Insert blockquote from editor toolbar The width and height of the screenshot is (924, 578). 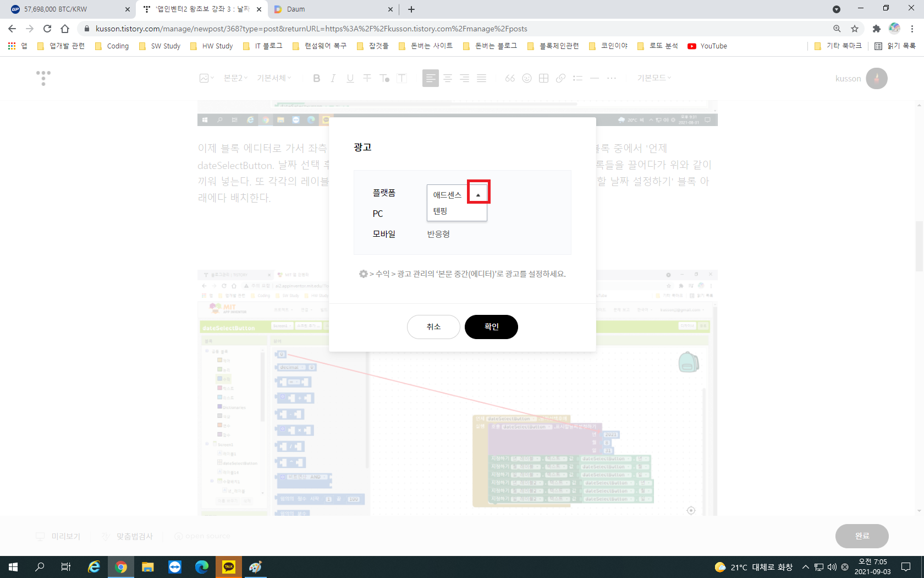[510, 78]
